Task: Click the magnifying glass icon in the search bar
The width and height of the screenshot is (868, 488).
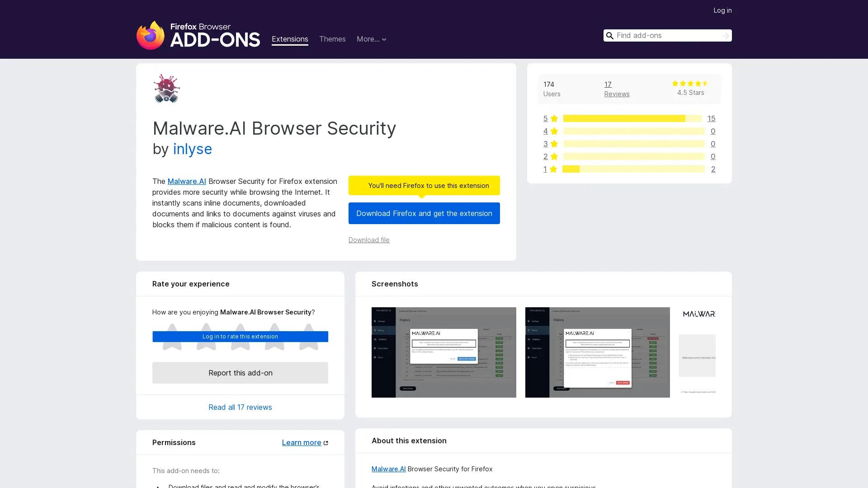Action: (x=610, y=35)
